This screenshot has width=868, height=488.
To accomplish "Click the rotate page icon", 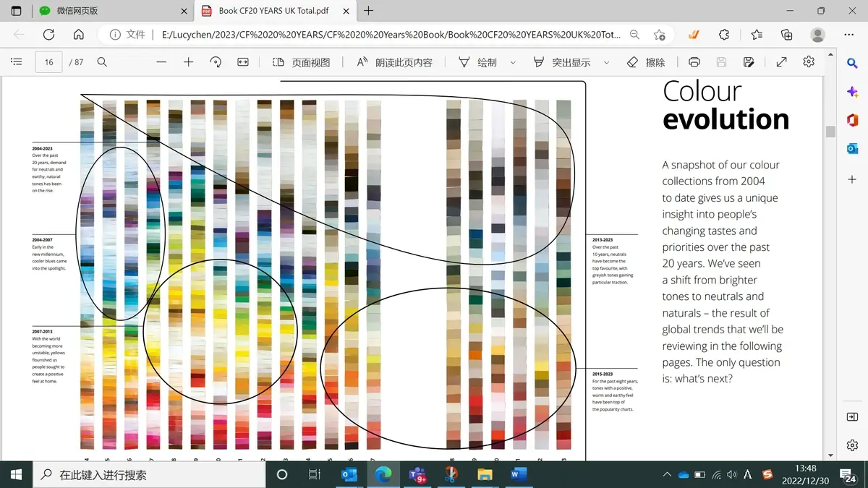I will coord(216,62).
